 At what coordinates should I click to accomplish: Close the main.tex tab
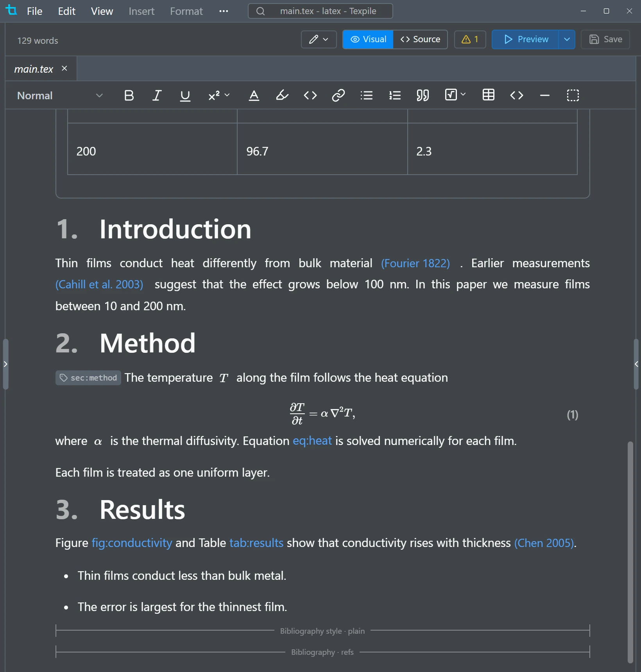tap(64, 68)
